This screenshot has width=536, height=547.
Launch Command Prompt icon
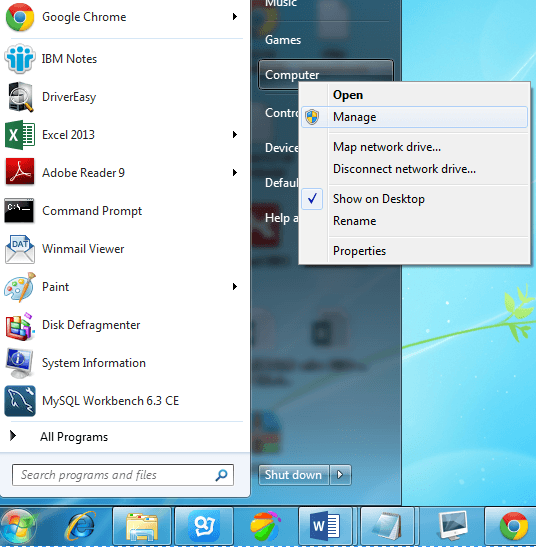19,210
